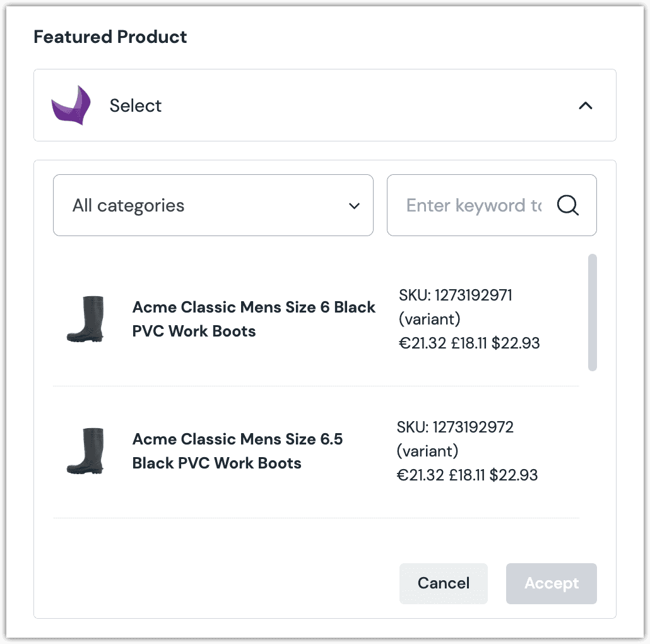Click the Select label in the product selector

click(136, 105)
